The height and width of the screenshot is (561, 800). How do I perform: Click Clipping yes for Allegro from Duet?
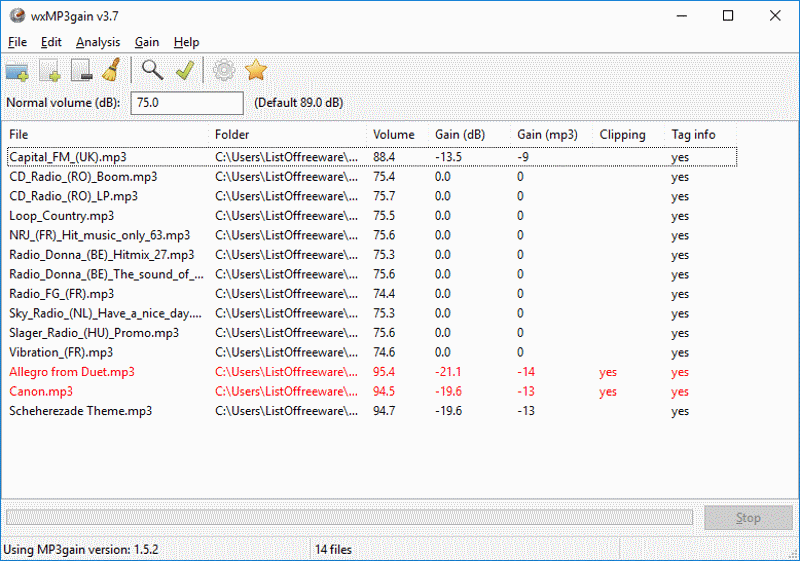click(608, 373)
